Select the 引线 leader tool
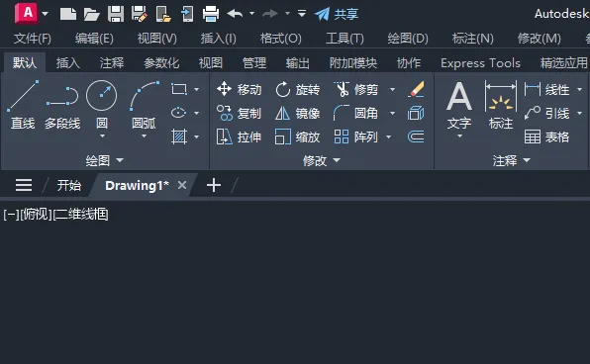The height and width of the screenshot is (364, 590). point(547,113)
